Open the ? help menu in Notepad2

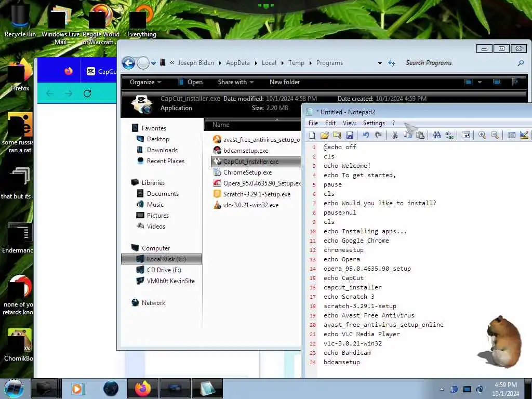(x=394, y=123)
